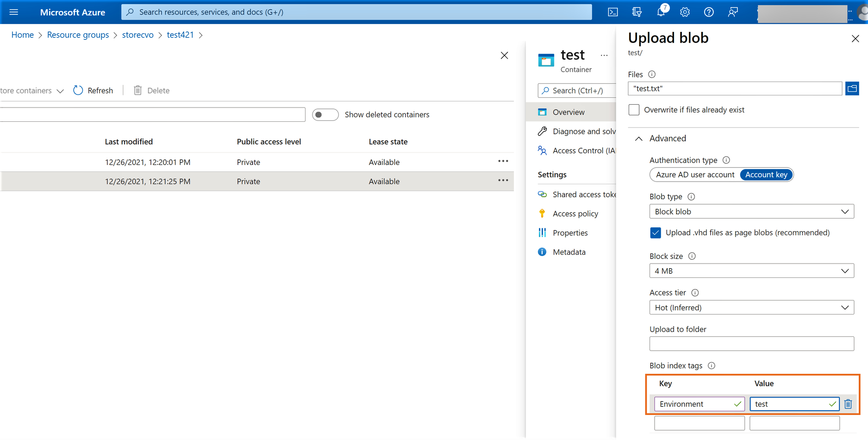
Task: Browse for files with folder icon
Action: (x=852, y=88)
